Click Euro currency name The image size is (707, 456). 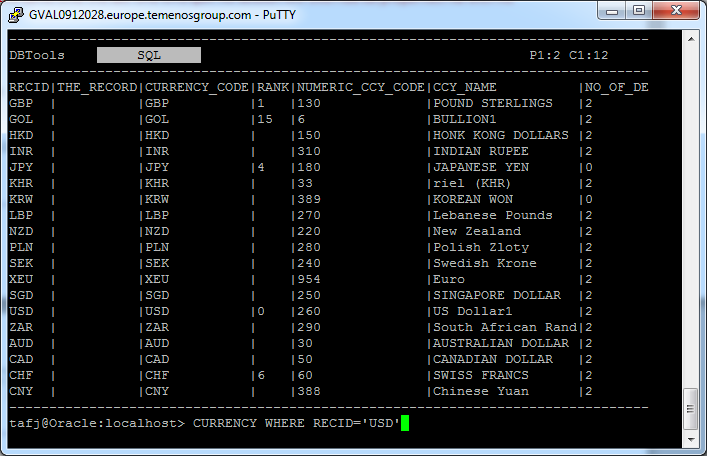coord(449,279)
